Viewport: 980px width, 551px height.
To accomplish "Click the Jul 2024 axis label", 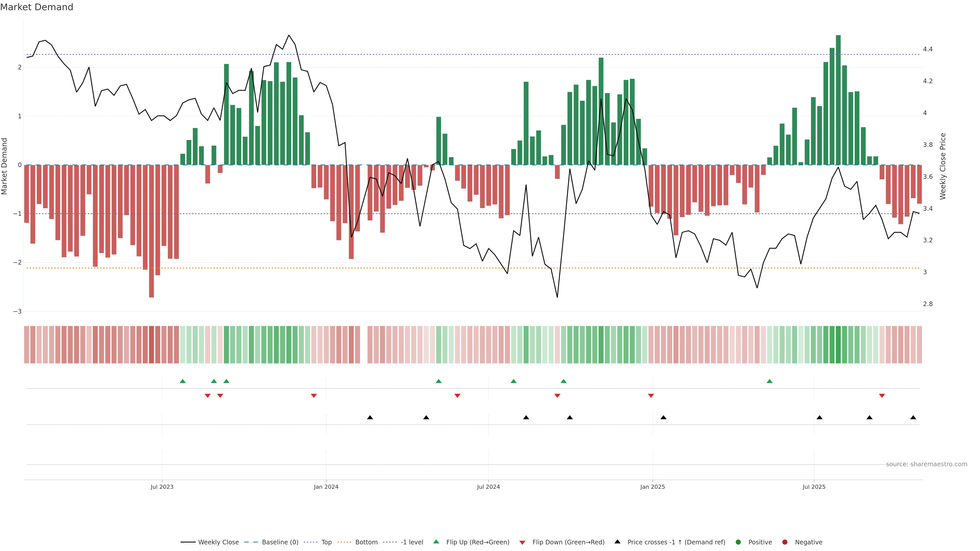I will (x=488, y=487).
